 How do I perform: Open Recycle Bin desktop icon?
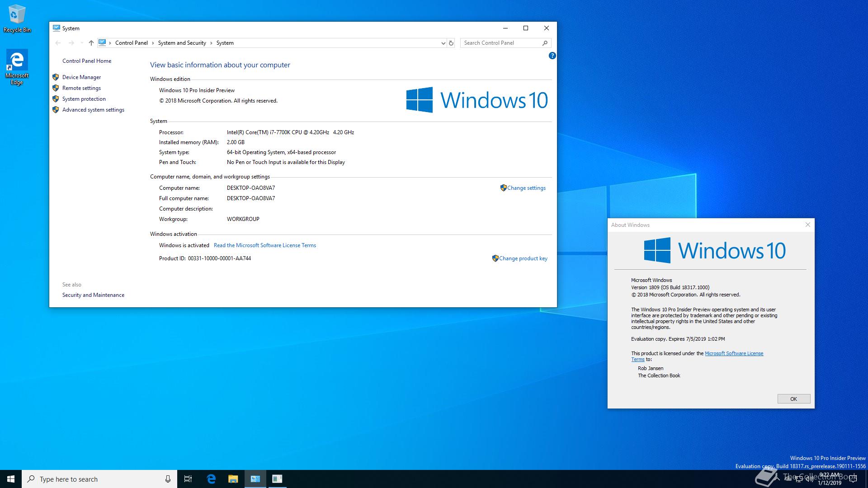click(17, 19)
